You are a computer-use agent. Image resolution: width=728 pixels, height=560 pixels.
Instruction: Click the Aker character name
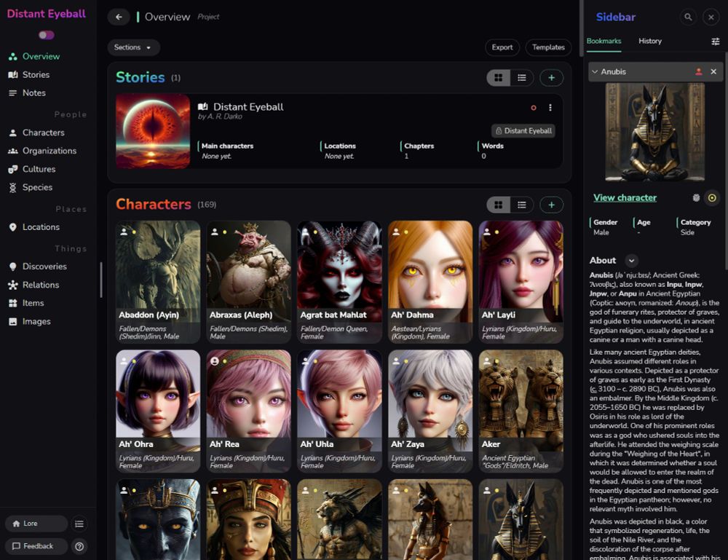(x=491, y=444)
